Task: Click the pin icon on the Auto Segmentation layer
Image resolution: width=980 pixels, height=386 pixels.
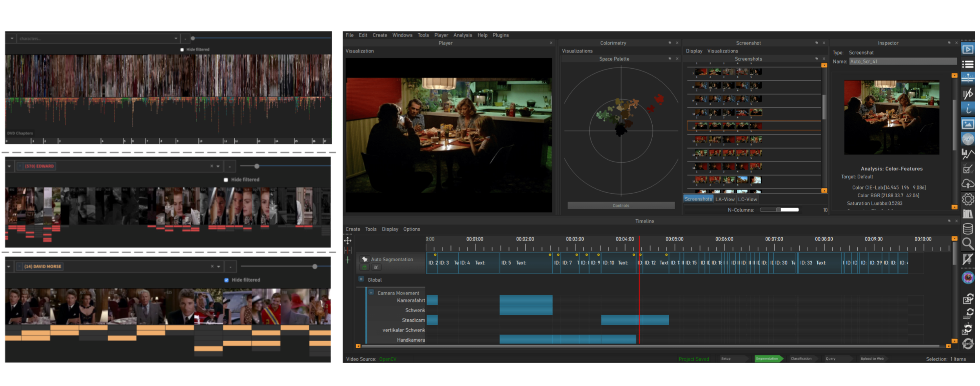Action: pos(365,259)
